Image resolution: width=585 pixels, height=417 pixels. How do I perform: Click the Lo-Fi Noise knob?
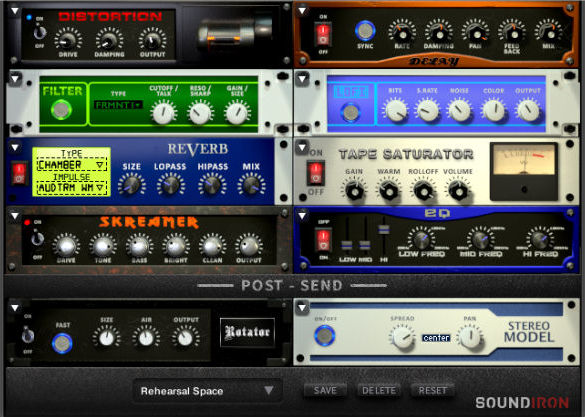click(x=459, y=111)
